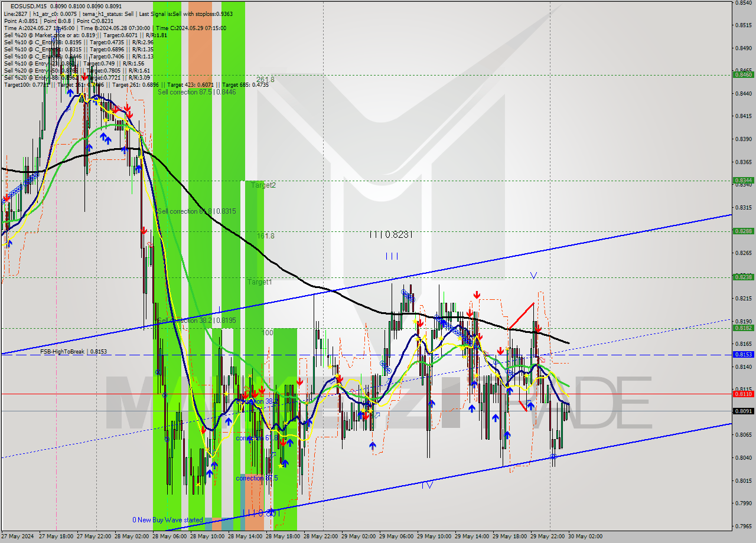Click the '29 May 06:00' time label
This screenshot has width=756, height=543.
tap(397, 537)
